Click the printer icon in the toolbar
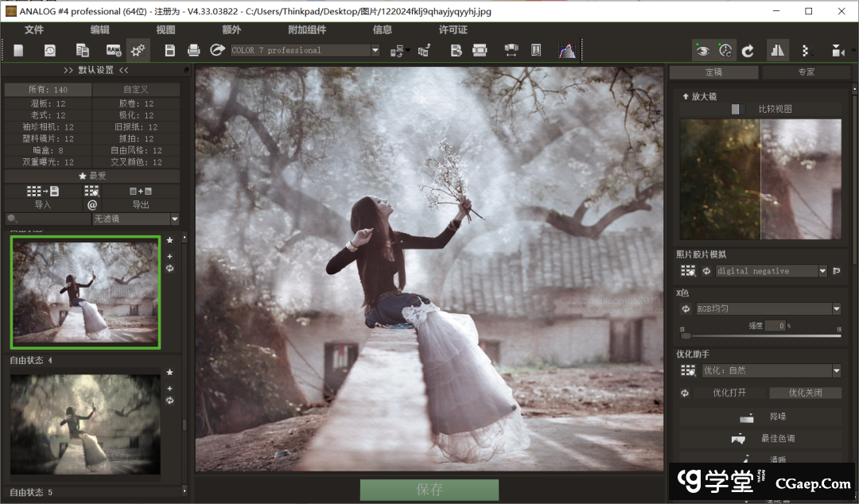Screen dimensions: 859x504 [x=193, y=50]
